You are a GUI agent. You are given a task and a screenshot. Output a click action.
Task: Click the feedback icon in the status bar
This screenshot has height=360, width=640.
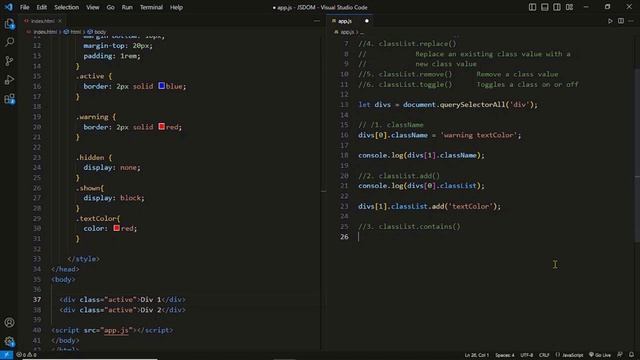coord(620,355)
